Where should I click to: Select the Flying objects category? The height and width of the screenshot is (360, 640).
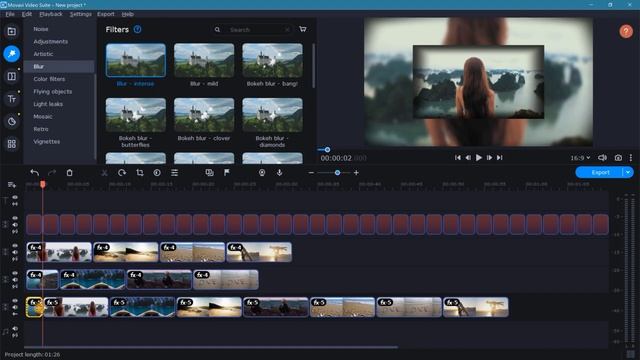[x=53, y=92]
